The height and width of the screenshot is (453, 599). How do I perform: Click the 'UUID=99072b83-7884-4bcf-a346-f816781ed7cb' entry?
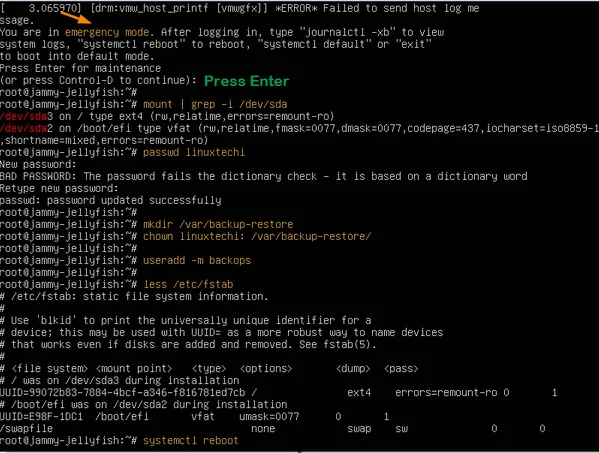pos(123,393)
